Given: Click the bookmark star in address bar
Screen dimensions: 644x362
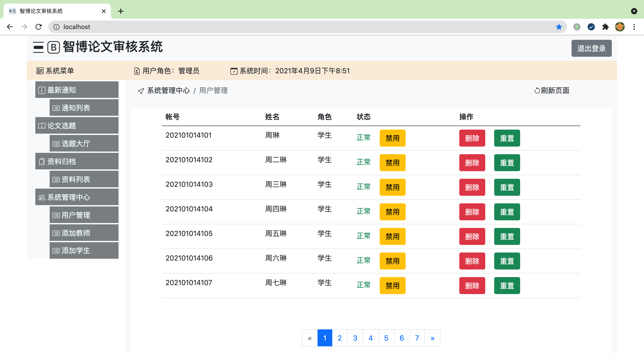Looking at the screenshot, I should coord(559,27).
